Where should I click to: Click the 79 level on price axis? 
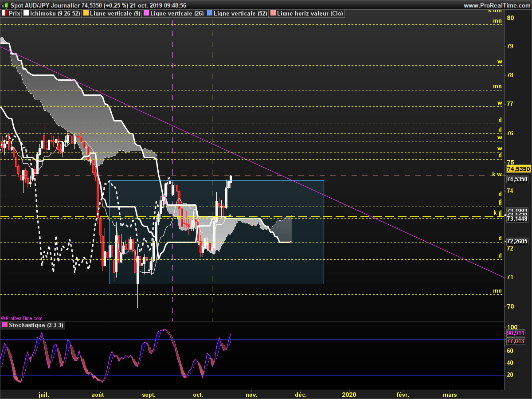click(510, 46)
